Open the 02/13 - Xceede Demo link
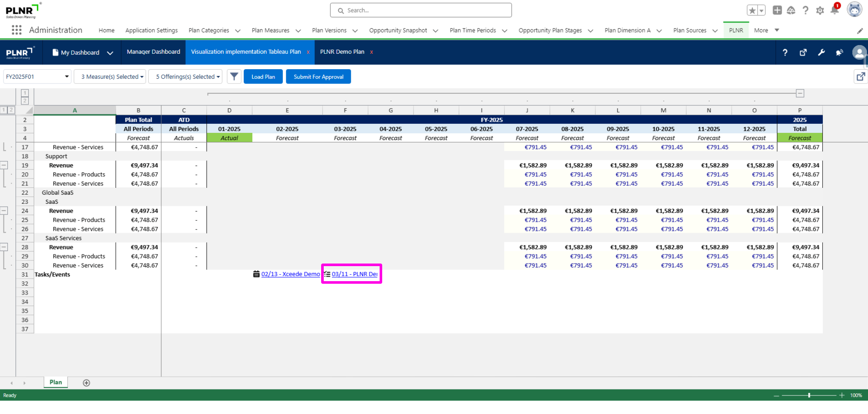Viewport: 868px width, 414px height. point(290,274)
